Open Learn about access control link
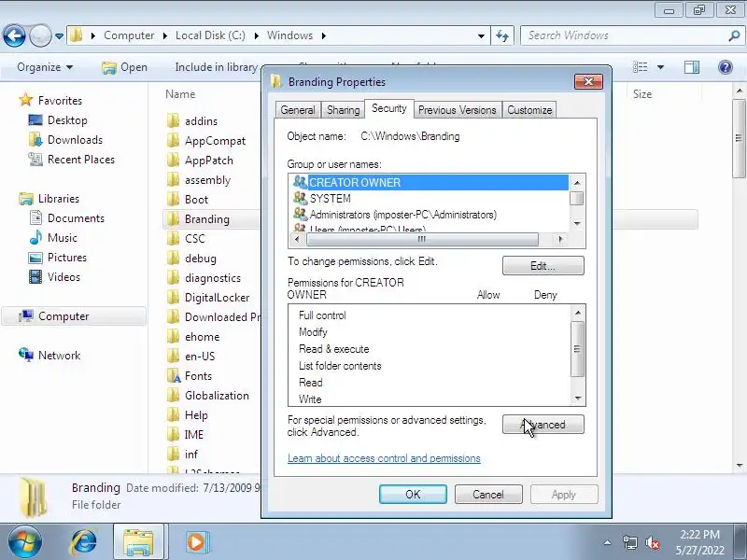 (384, 458)
